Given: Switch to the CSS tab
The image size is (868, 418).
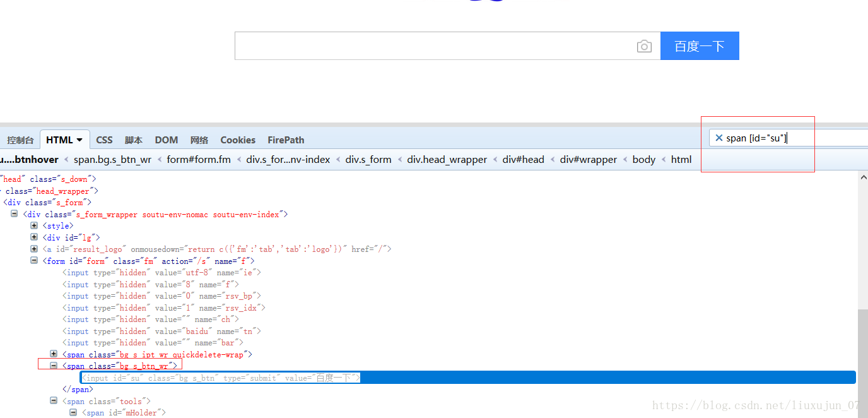Looking at the screenshot, I should (104, 140).
